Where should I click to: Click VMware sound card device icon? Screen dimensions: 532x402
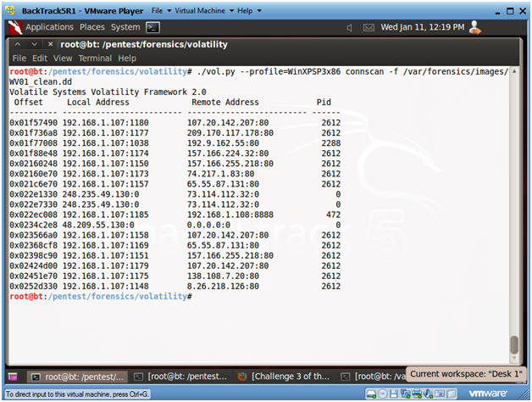click(x=428, y=394)
